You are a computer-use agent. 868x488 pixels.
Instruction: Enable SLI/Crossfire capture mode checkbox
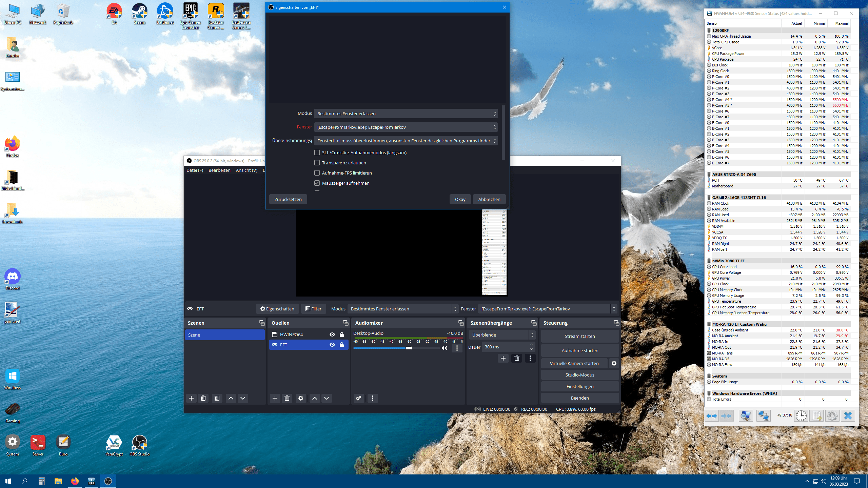pyautogui.click(x=317, y=152)
